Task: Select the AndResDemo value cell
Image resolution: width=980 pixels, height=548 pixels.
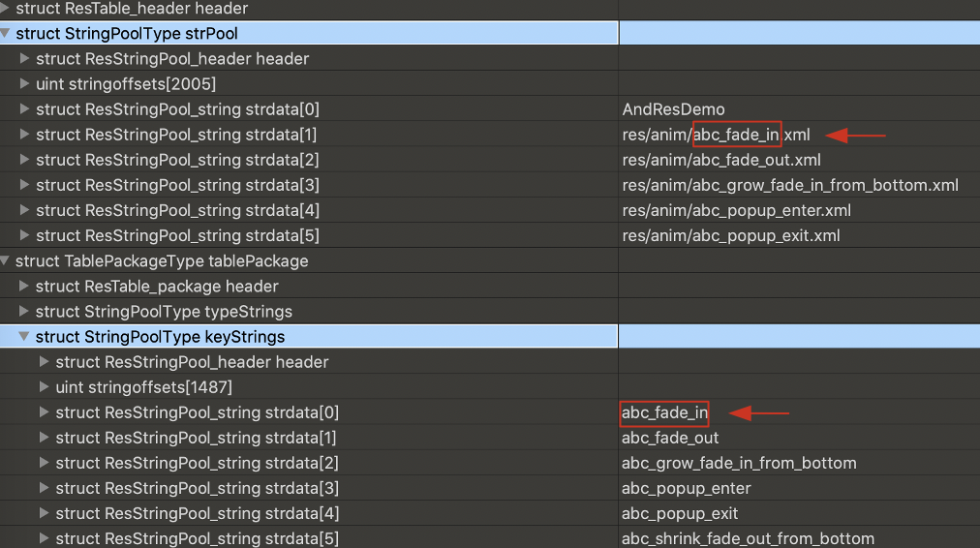Action: (x=673, y=109)
